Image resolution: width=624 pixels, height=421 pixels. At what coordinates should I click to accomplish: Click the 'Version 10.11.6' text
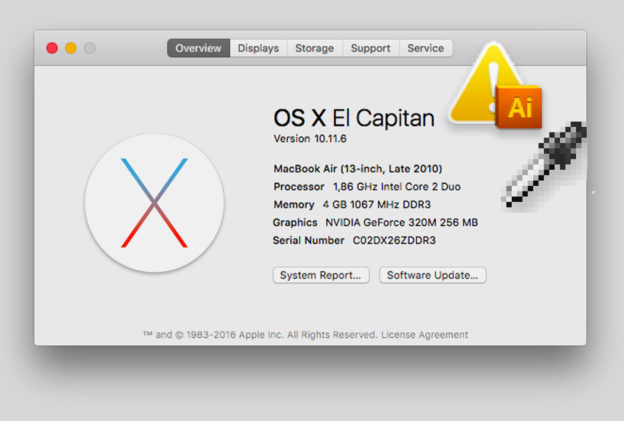click(310, 139)
